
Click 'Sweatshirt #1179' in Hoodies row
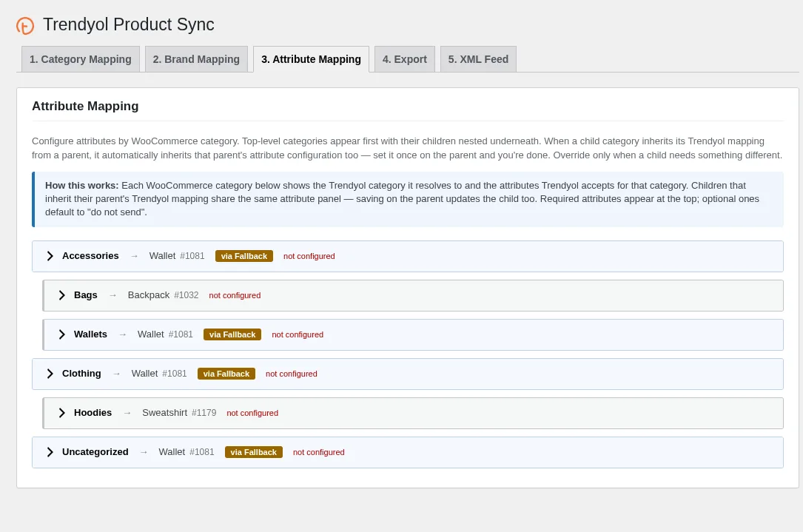[x=179, y=413]
